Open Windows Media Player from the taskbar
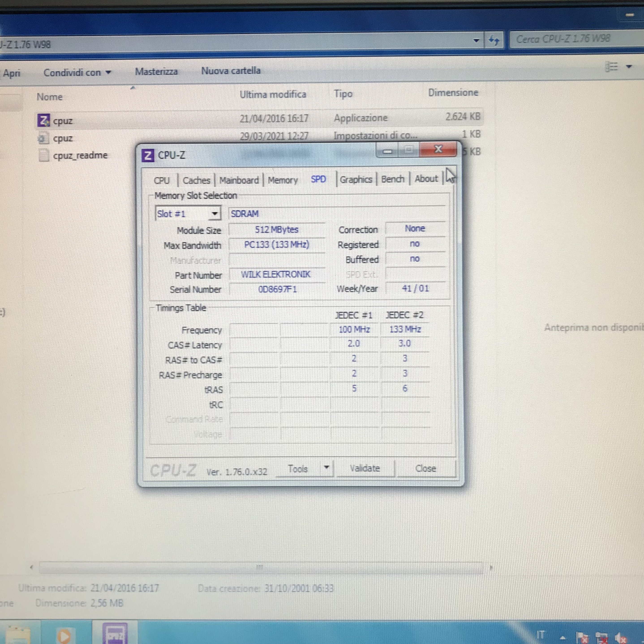The image size is (644, 644). [64, 636]
